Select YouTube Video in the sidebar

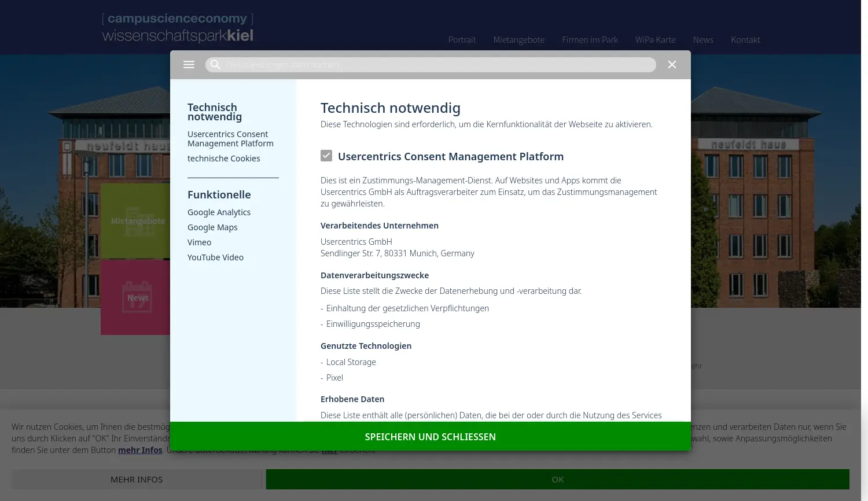click(x=215, y=257)
